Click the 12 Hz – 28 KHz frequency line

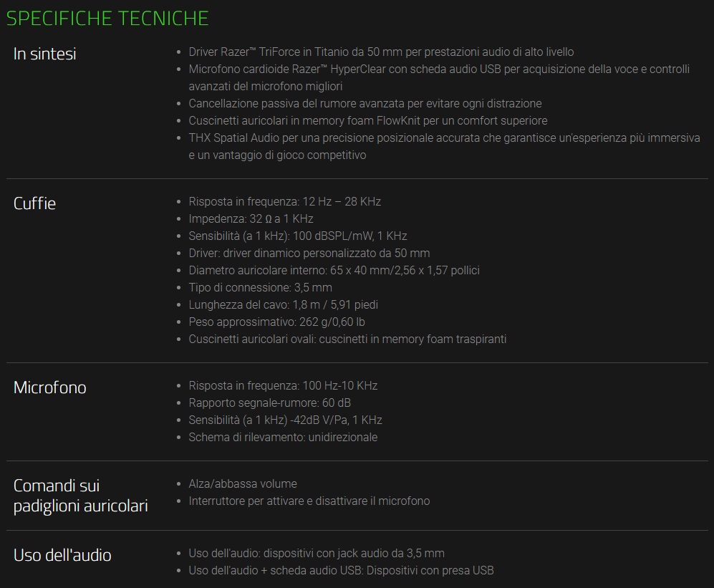click(x=284, y=201)
